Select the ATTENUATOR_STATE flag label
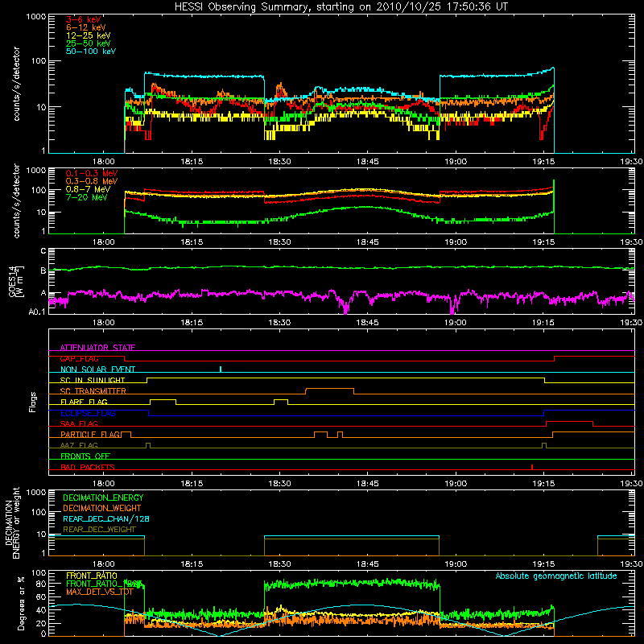The height and width of the screenshot is (644, 644). (97, 348)
